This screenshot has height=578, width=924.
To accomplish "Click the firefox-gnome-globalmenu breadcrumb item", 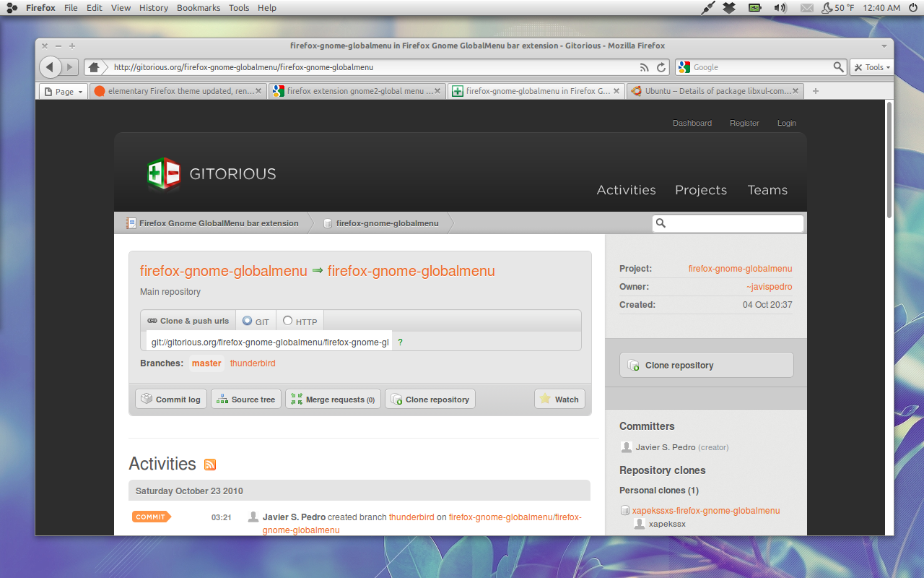I will tap(387, 223).
